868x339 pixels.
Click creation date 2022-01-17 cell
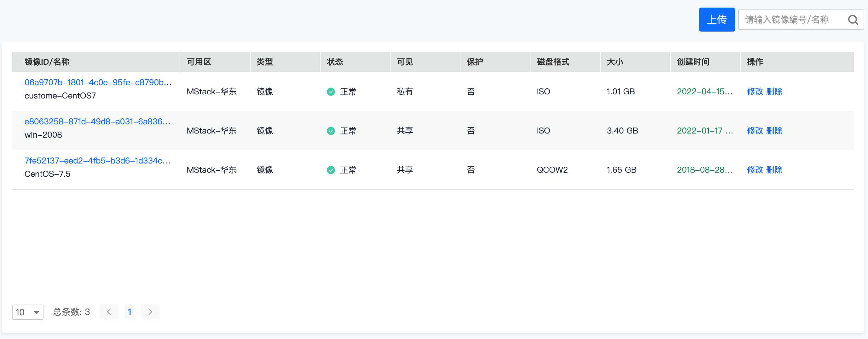pos(705,131)
